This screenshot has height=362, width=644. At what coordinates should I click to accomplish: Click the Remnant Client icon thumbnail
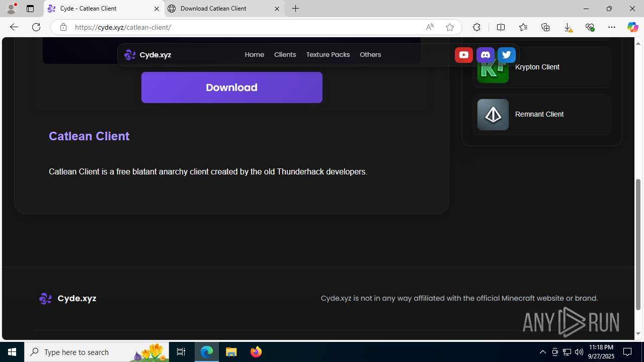(493, 115)
